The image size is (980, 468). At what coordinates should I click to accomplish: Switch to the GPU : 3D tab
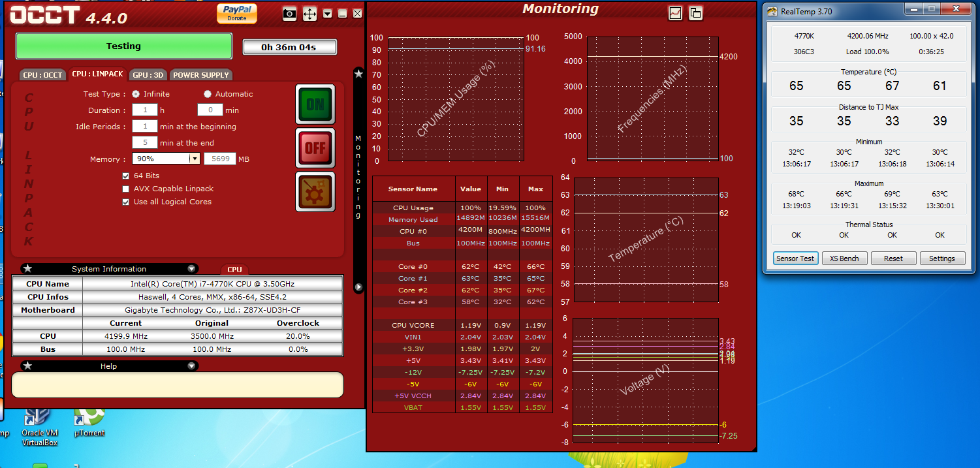148,75
